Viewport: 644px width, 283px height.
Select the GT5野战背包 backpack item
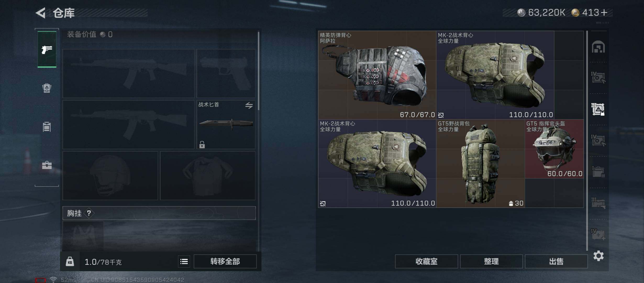point(480,164)
